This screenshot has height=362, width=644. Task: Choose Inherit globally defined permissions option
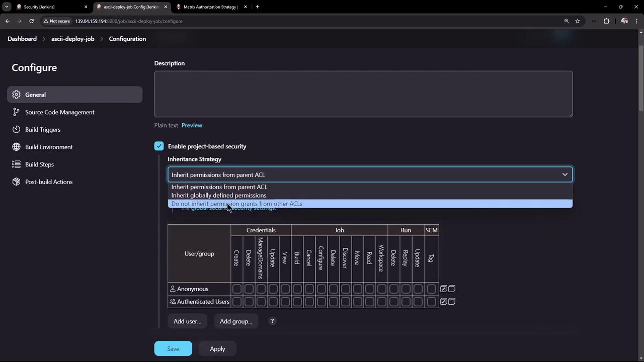[x=219, y=196]
